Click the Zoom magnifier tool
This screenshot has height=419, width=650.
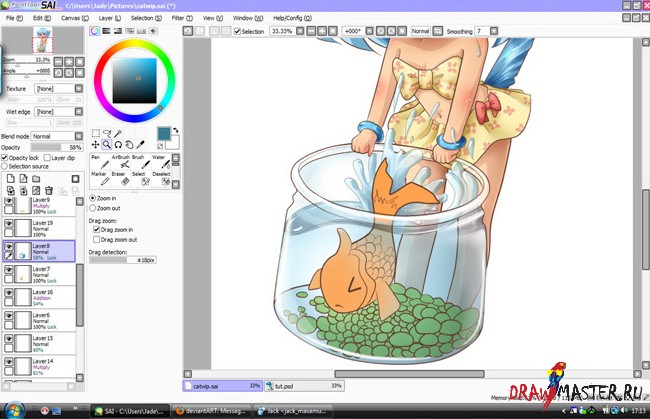point(106,144)
